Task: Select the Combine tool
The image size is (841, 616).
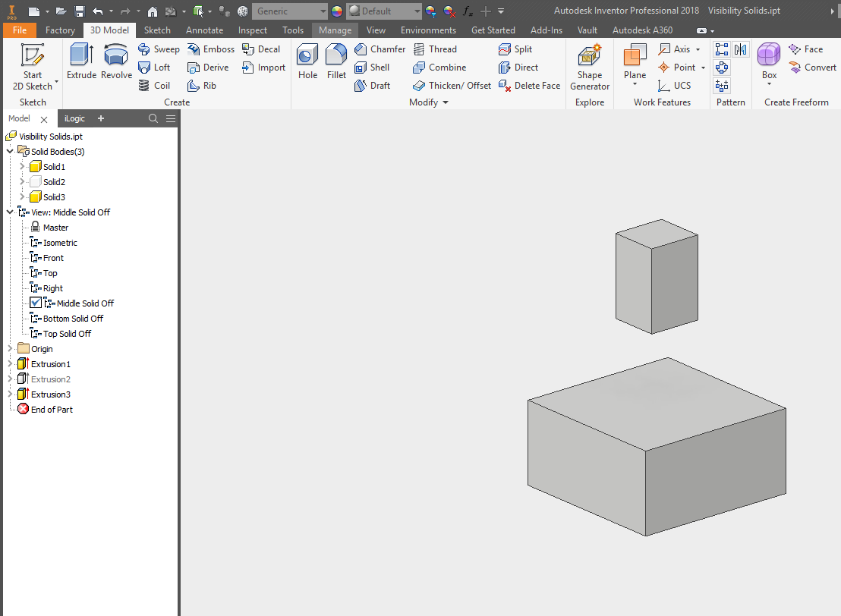Action: point(446,67)
